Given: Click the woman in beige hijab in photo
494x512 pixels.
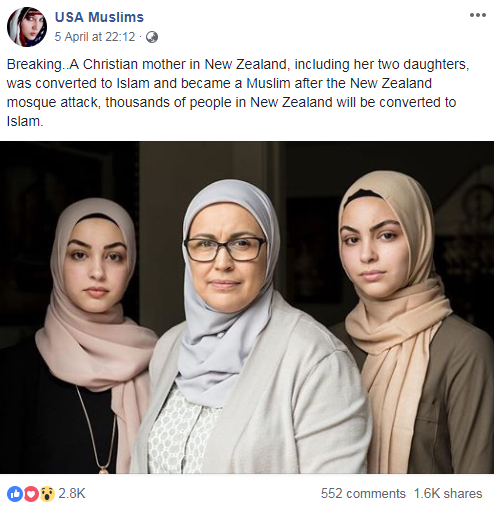Looking at the screenshot, I should pyautogui.click(x=410, y=322).
